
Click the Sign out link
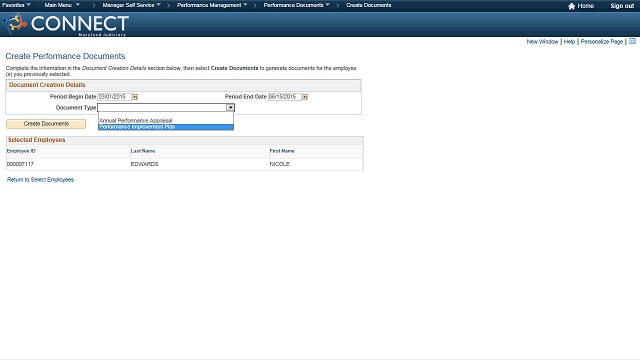(x=622, y=6)
